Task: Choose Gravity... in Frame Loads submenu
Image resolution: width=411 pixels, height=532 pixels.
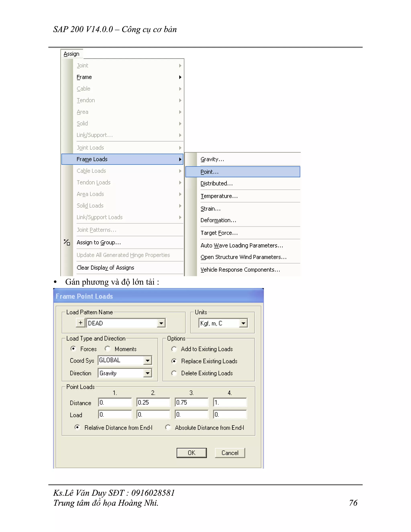Action: 242,159
